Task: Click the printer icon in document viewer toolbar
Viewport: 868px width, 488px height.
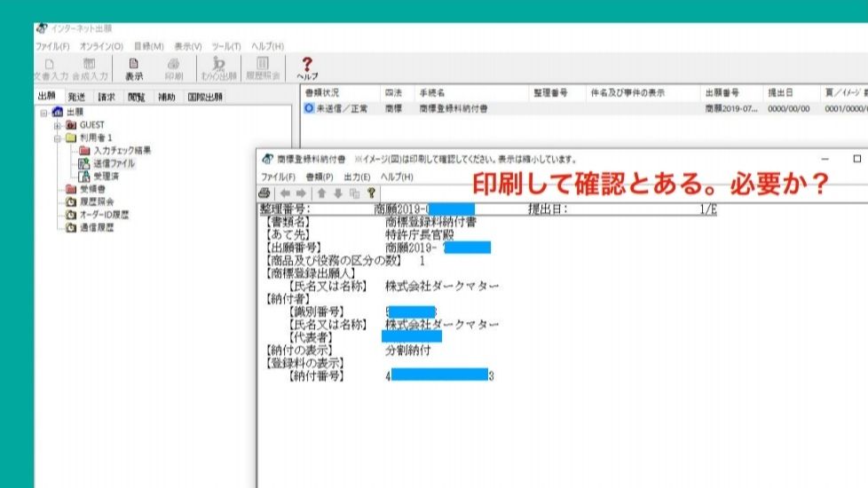Action: 264,193
